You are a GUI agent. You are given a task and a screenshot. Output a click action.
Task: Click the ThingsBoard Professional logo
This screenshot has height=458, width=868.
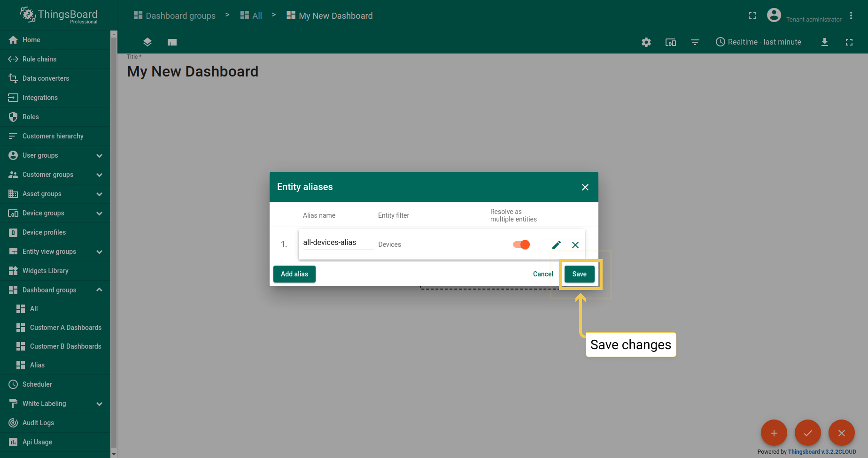pos(58,15)
